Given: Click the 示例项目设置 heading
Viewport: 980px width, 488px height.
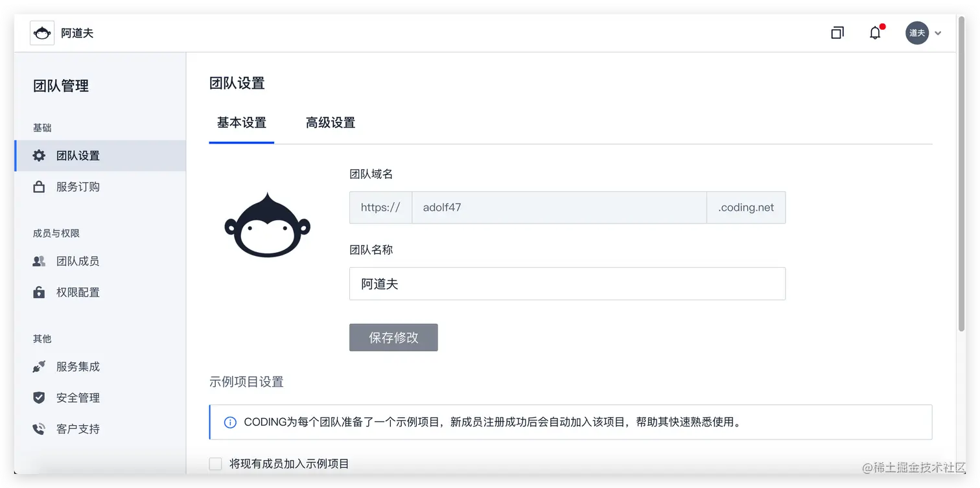Looking at the screenshot, I should [246, 382].
